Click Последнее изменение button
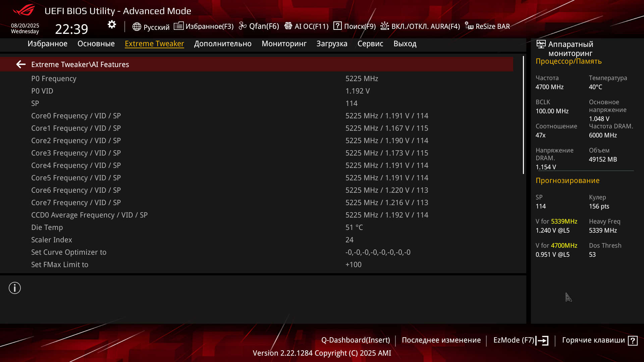This screenshot has height=362, width=644. click(x=441, y=340)
